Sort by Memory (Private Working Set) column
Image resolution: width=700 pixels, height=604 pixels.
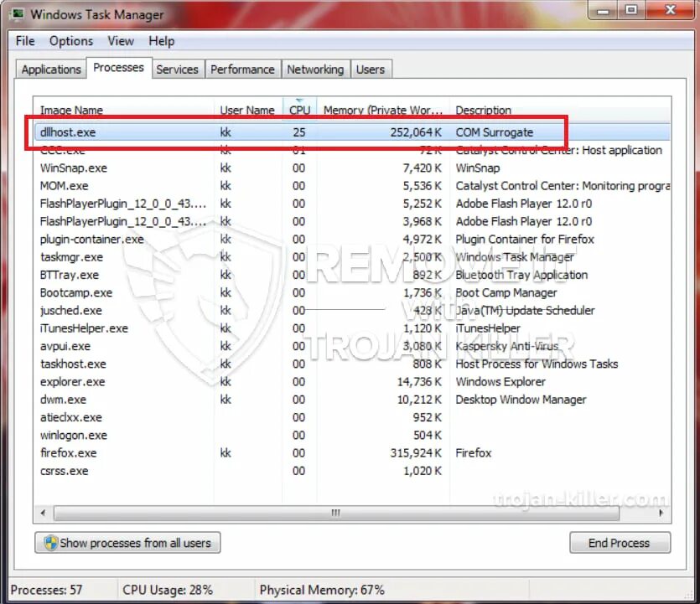383,110
